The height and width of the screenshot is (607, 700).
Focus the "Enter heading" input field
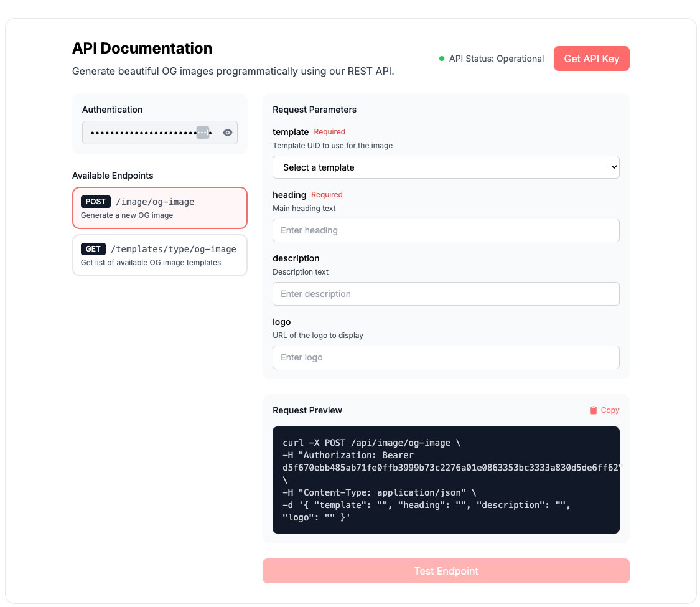tap(446, 230)
